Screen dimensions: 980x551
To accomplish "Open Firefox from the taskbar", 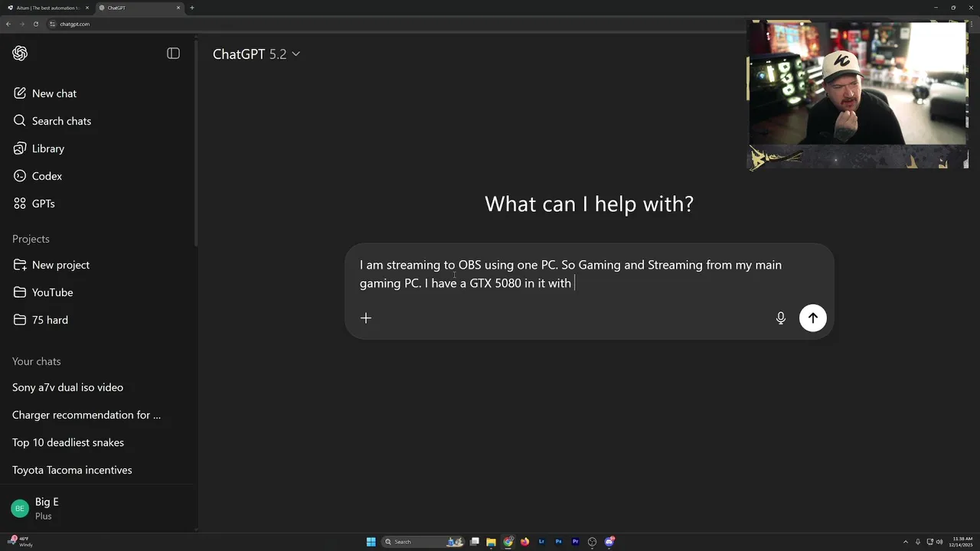I will 524,542.
